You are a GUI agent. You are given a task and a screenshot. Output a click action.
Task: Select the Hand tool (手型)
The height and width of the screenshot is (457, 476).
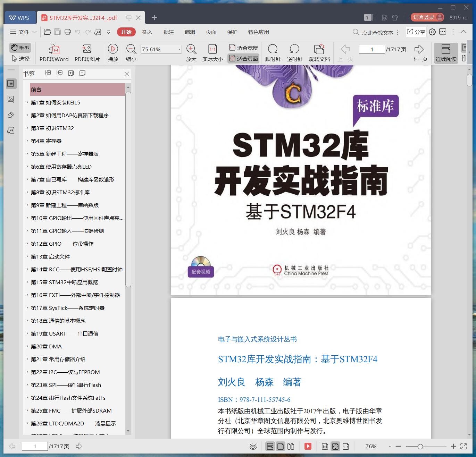pos(20,48)
